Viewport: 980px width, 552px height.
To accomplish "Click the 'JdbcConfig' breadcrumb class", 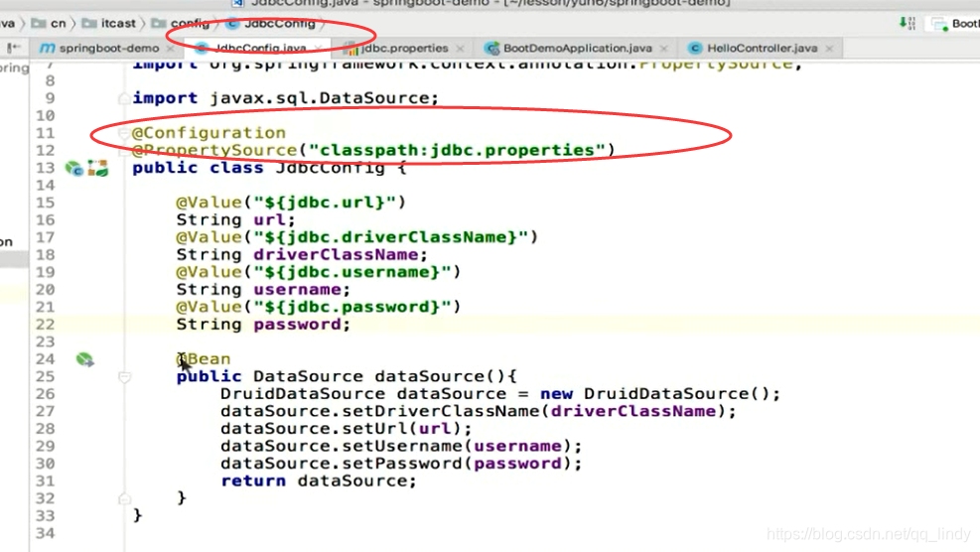I will click(272, 24).
